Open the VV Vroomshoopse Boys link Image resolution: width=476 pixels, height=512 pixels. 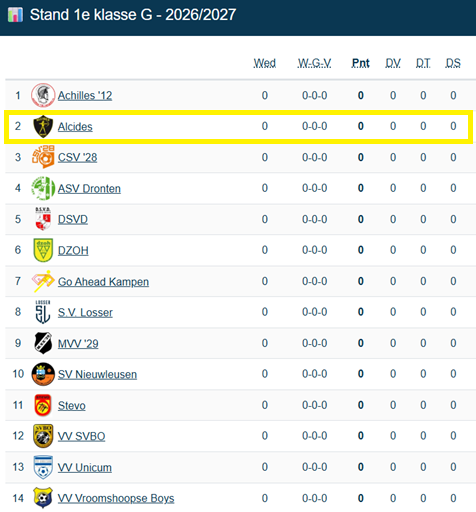[116, 498]
